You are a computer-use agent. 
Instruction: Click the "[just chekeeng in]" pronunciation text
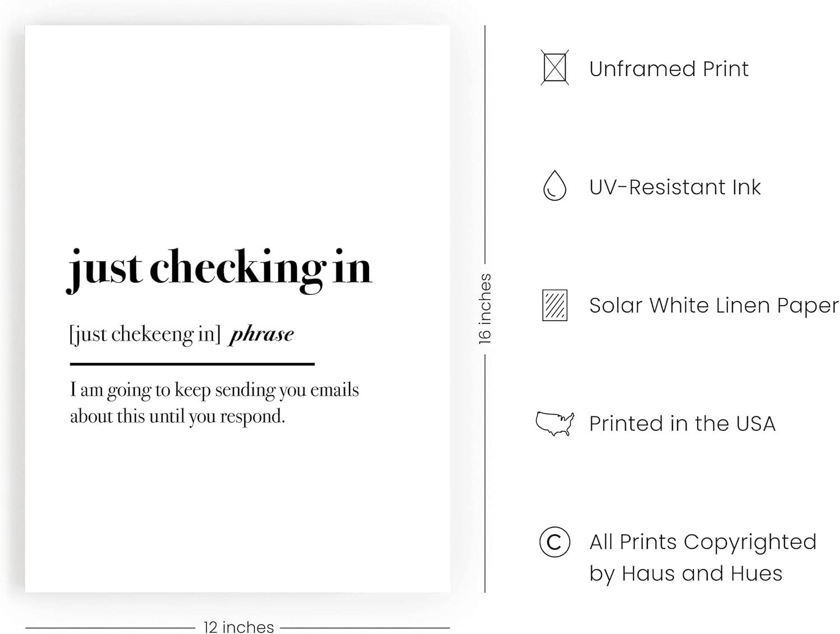[145, 334]
